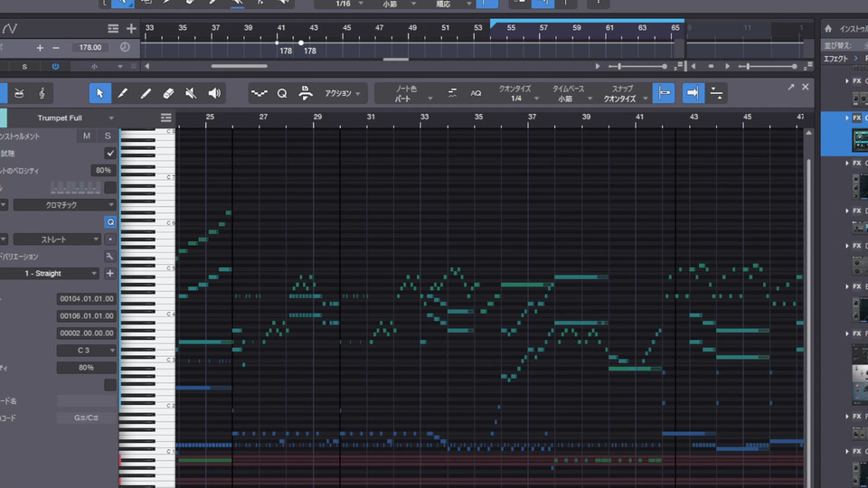
Task: Toggle the blue power button near S
Action: click(55, 66)
